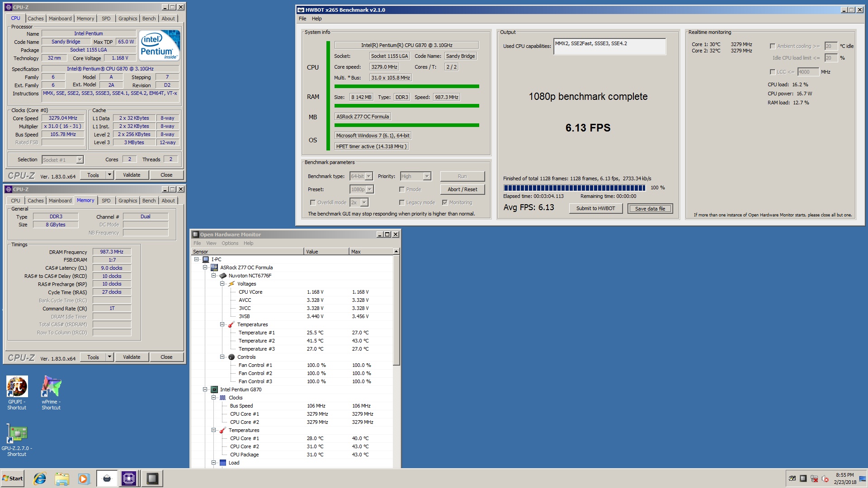Toggle Monitoring checkbox
Image resolution: width=868 pixels, height=488 pixels.
click(445, 202)
